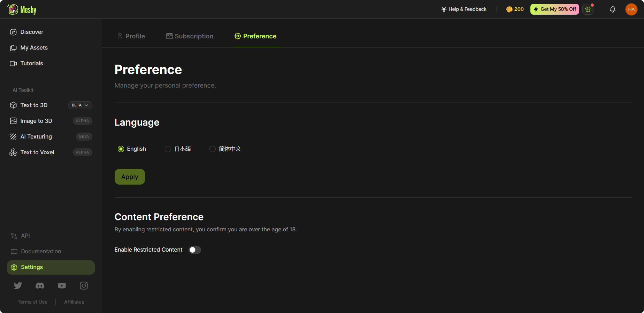Image resolution: width=644 pixels, height=313 pixels.
Task: Click the ALPHA badge next to Text to Voxel
Action: pos(83,152)
